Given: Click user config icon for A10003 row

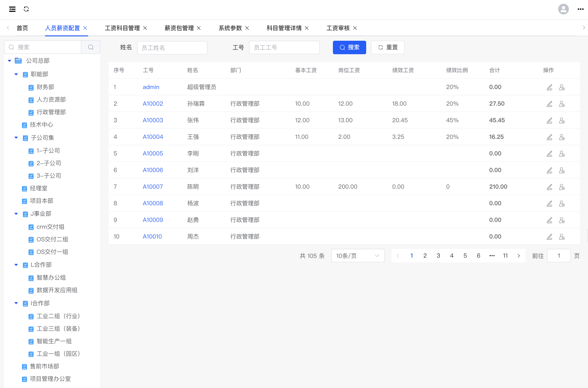Looking at the screenshot, I should click(562, 120).
